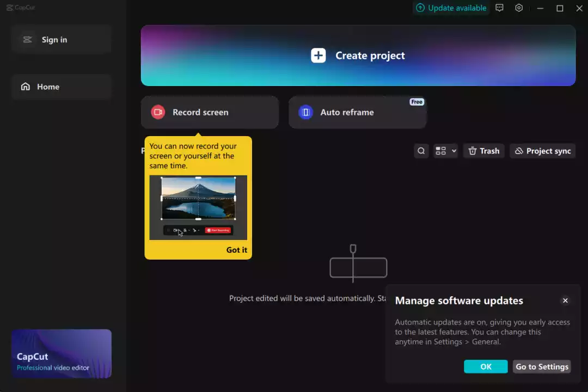Open the Trash button
The image size is (588, 392).
(x=484, y=151)
